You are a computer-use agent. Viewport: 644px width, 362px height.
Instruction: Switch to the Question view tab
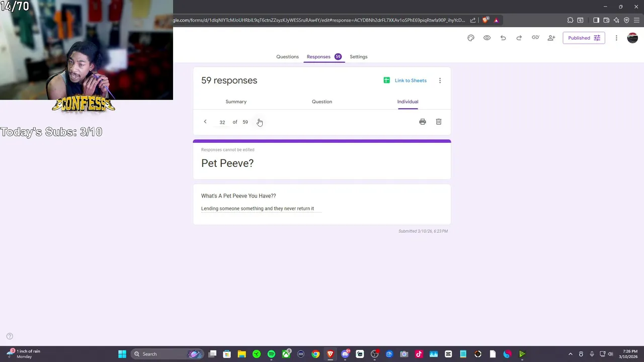coord(322,102)
